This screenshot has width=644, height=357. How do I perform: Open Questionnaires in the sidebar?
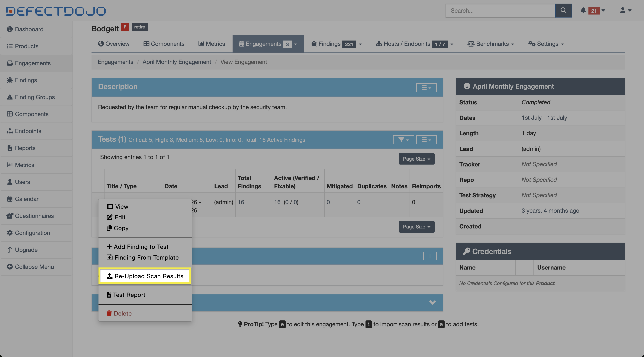(x=34, y=216)
